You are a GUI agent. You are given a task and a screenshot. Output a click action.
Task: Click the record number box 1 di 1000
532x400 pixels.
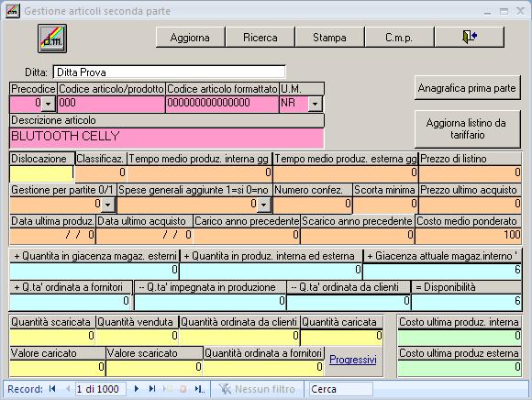[100, 389]
